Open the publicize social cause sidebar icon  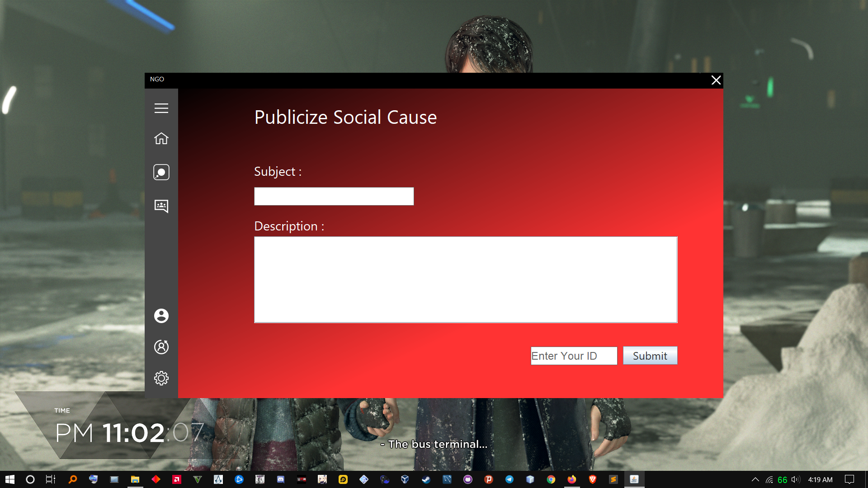tap(161, 172)
